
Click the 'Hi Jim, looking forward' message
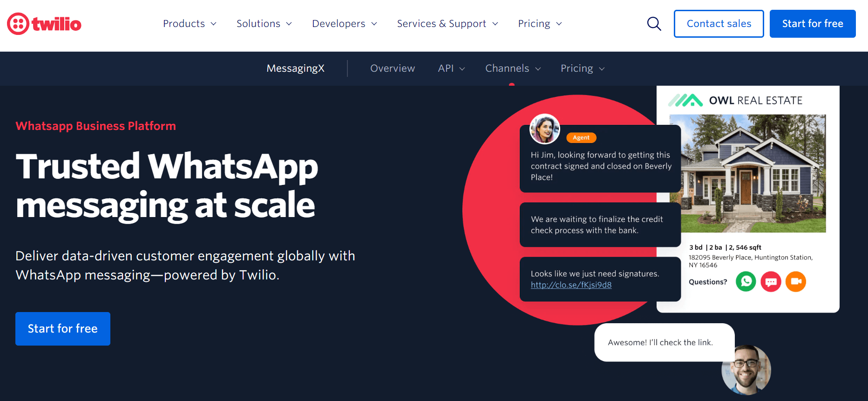(600, 159)
